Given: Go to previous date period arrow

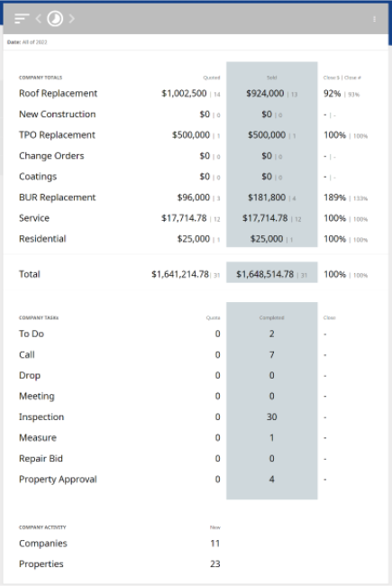Looking at the screenshot, I should pos(39,18).
